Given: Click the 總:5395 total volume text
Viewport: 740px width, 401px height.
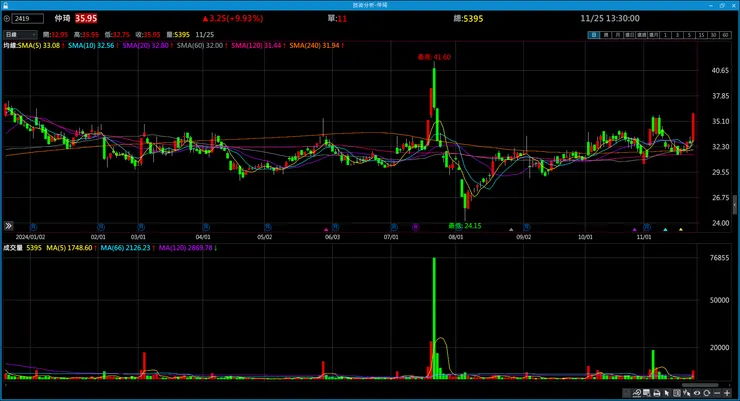Looking at the screenshot, I should click(x=468, y=18).
